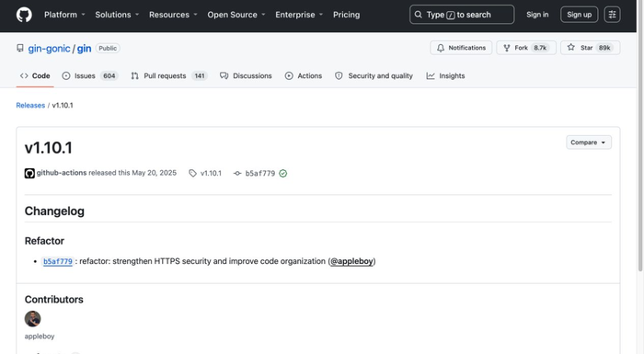The image size is (644, 354).
Task: Open the v1.10.1 tag link
Action: click(205, 173)
